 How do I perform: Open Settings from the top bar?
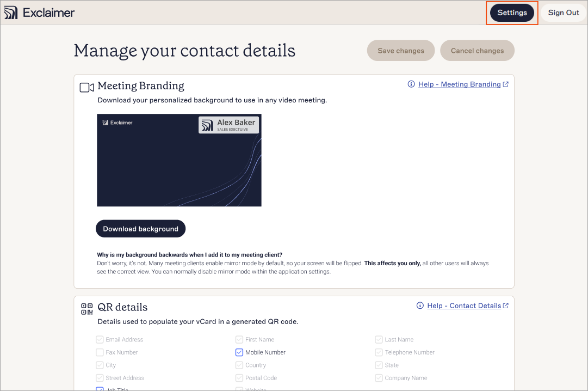coord(511,12)
